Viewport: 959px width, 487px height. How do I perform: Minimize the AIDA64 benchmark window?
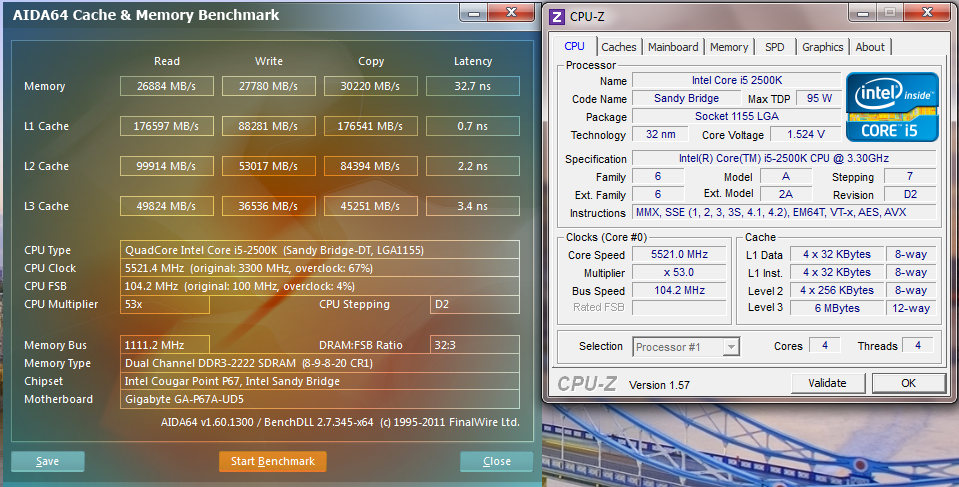tap(473, 12)
